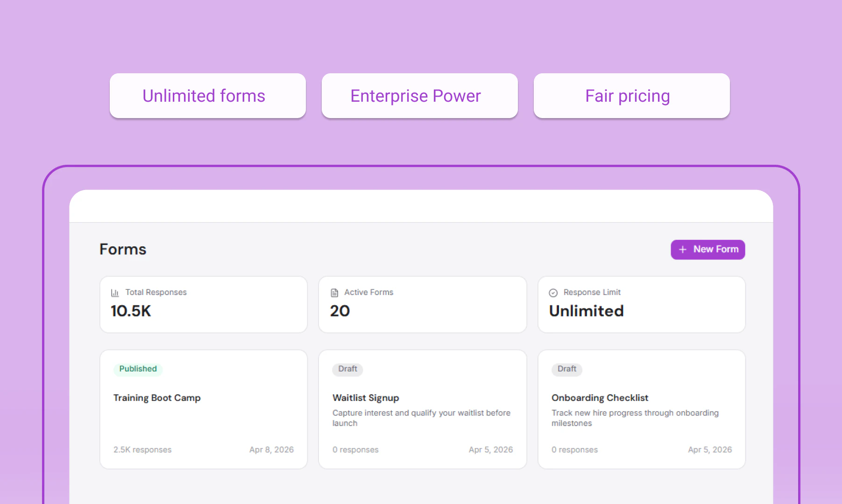Click the 2.5K responses count on Training Boot Camp
This screenshot has width=842, height=504.
click(142, 449)
